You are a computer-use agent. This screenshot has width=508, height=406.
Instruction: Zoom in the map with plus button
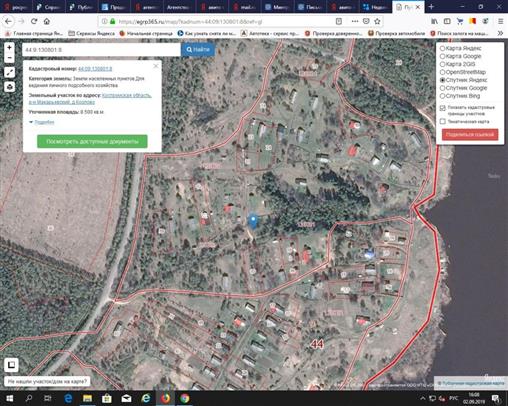tap(9, 48)
